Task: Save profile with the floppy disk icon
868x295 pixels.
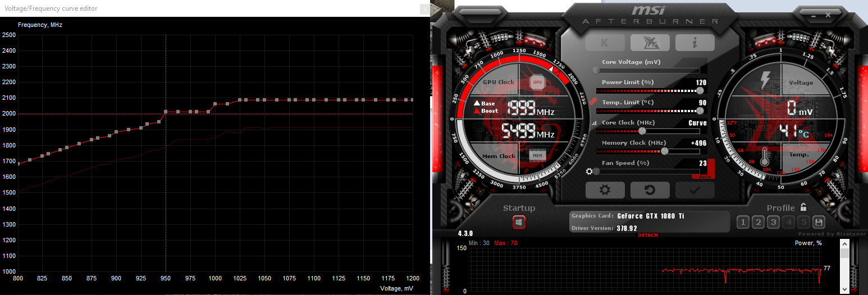Action: pyautogui.click(x=819, y=223)
